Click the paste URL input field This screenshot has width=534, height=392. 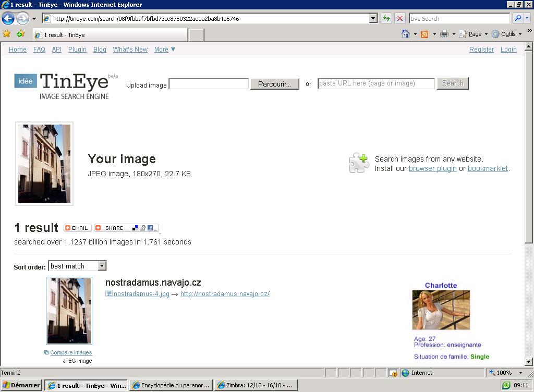pyautogui.click(x=376, y=83)
